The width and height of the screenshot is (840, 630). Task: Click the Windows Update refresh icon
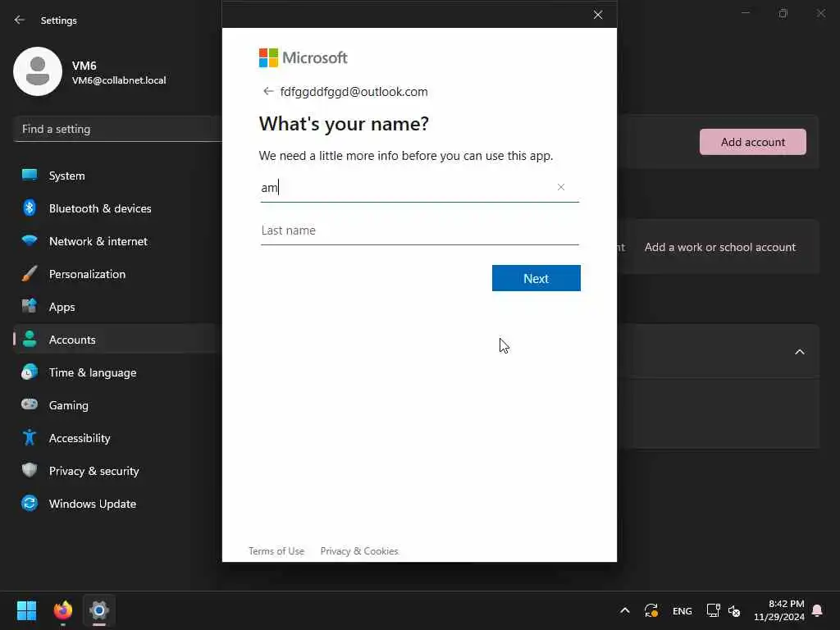(30, 503)
